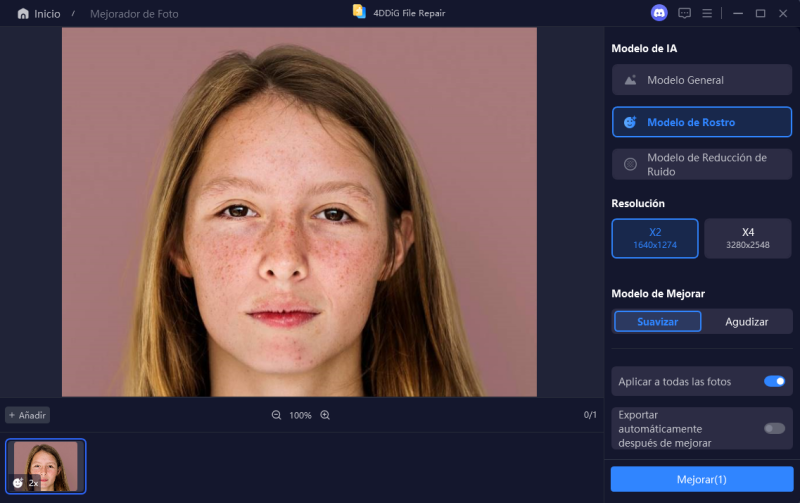This screenshot has height=503, width=800.
Task: Disable Aplicar a todas las fotos toggle
Action: pyautogui.click(x=774, y=381)
